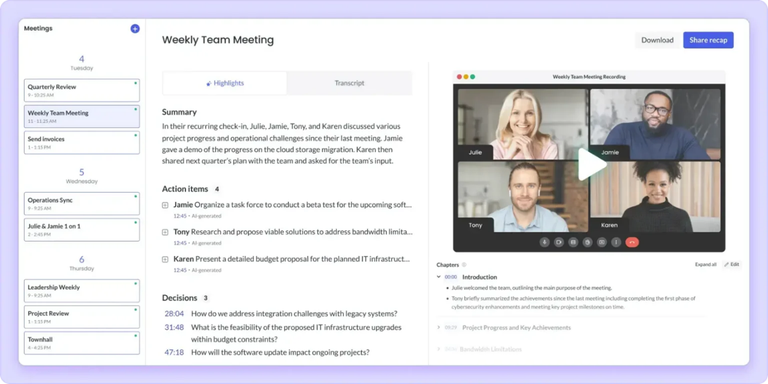Click the Share recap button
Screen dimensions: 768x384
[x=708, y=40]
